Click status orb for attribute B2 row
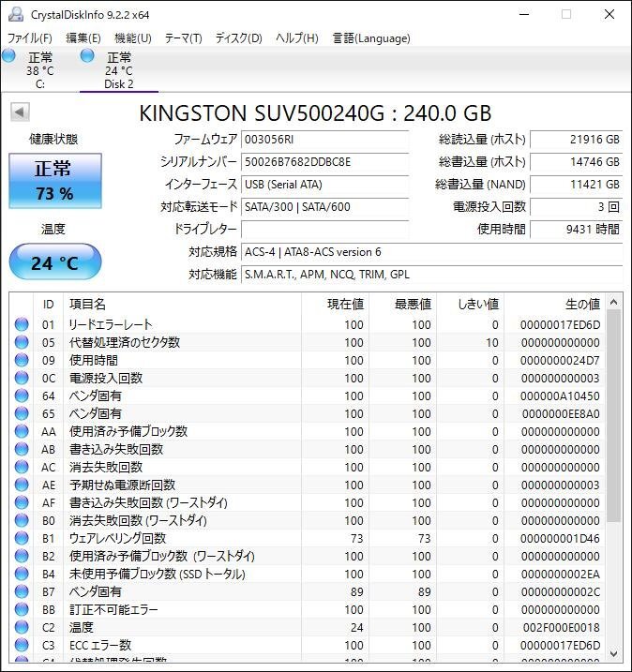 (22, 556)
